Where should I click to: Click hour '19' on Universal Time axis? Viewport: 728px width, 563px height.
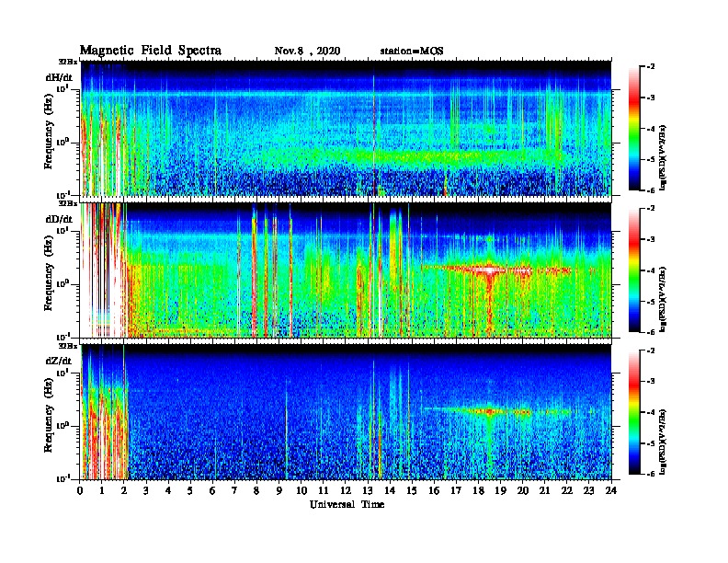pyautogui.click(x=500, y=490)
